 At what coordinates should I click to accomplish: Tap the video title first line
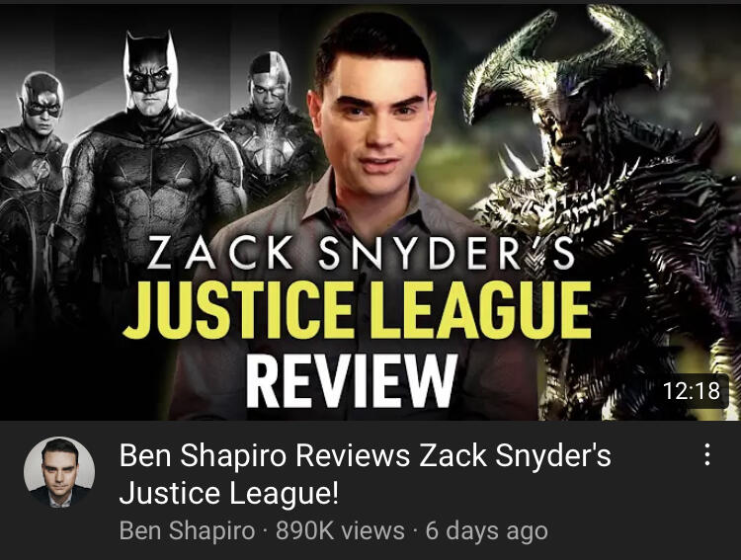coord(365,455)
